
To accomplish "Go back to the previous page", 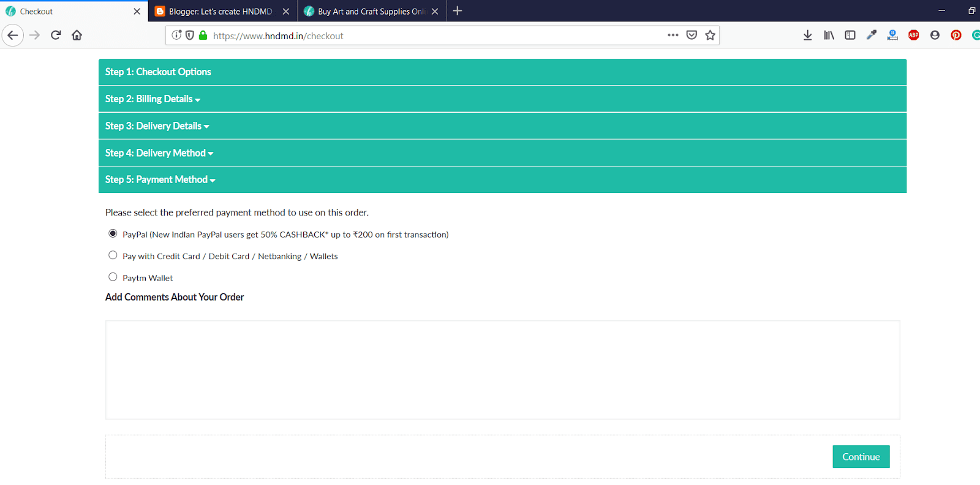I will click(13, 36).
